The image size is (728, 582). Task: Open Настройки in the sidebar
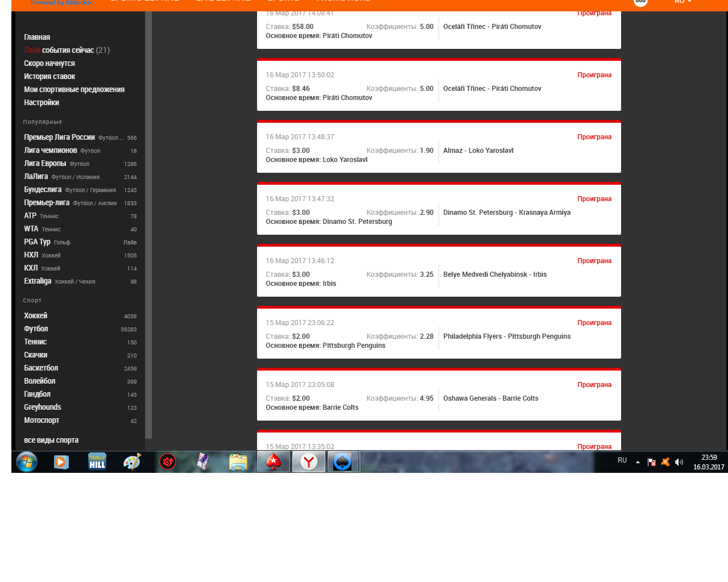[42, 102]
